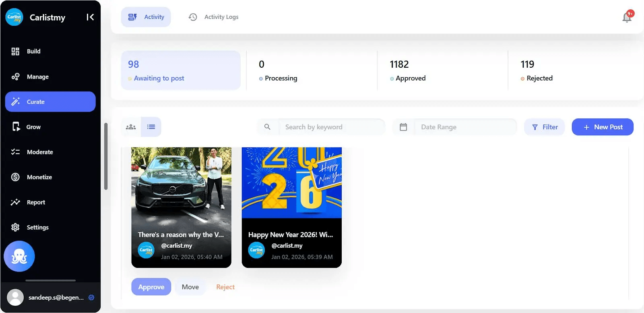Open the Date Range picker field

point(465,127)
